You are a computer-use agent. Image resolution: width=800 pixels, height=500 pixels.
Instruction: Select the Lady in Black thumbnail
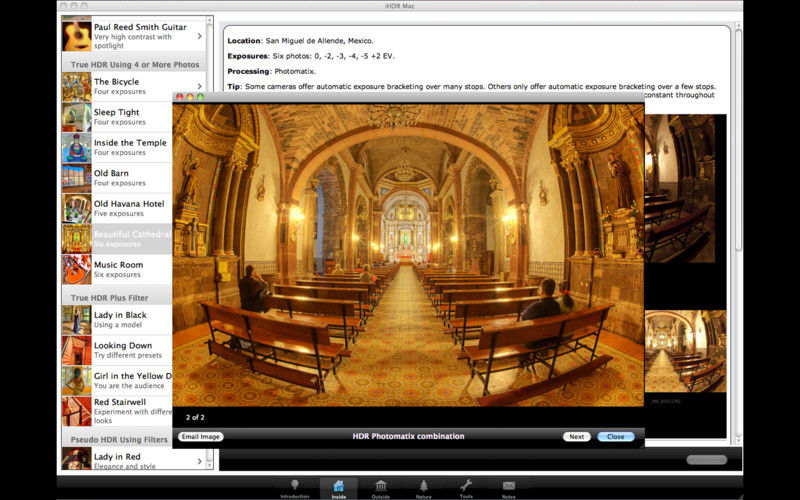coord(77,320)
